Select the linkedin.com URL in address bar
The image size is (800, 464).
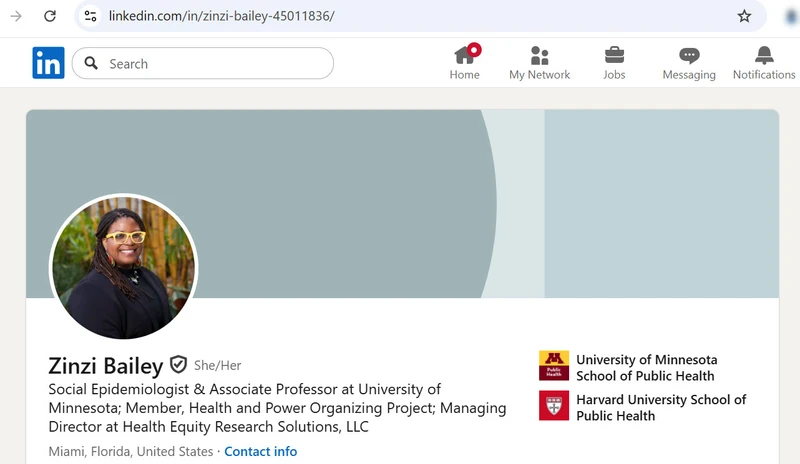click(221, 16)
